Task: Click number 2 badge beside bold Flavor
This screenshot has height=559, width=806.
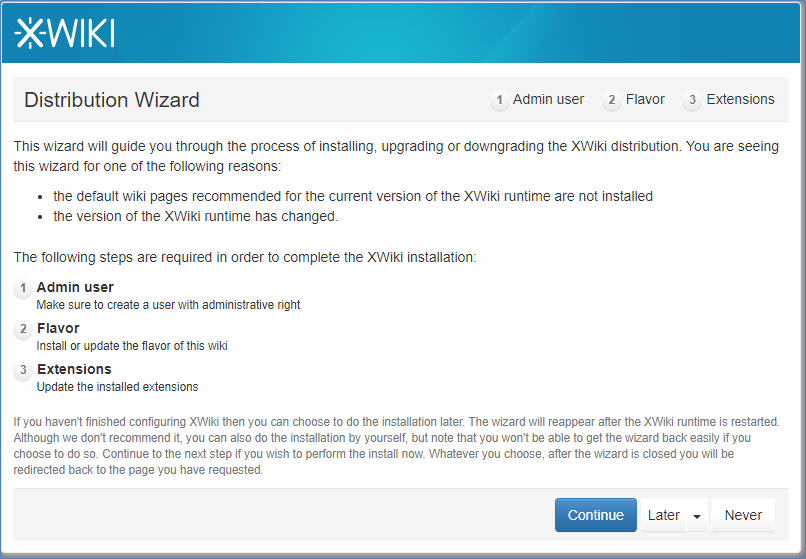Action: coord(23,329)
